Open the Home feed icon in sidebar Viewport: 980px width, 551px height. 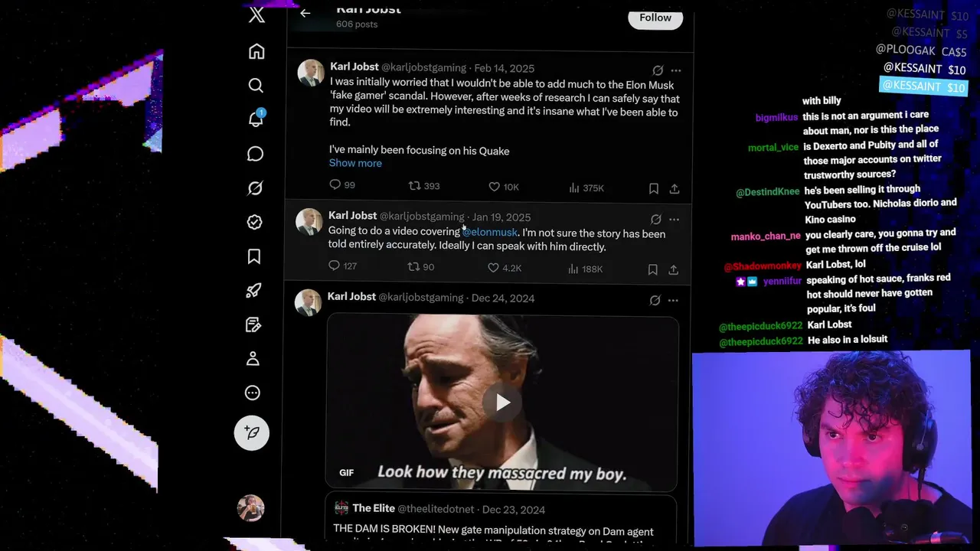[256, 51]
